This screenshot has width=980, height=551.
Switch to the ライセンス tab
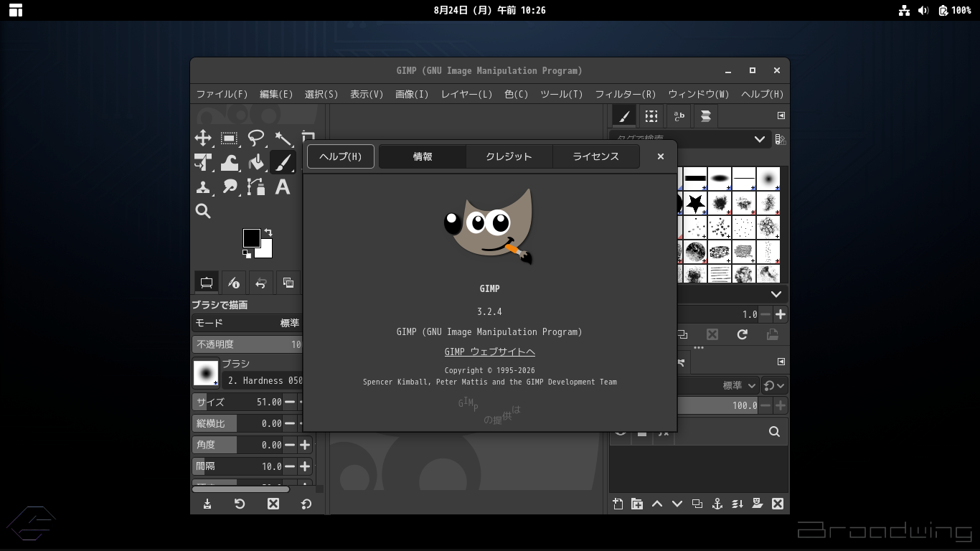(x=595, y=156)
